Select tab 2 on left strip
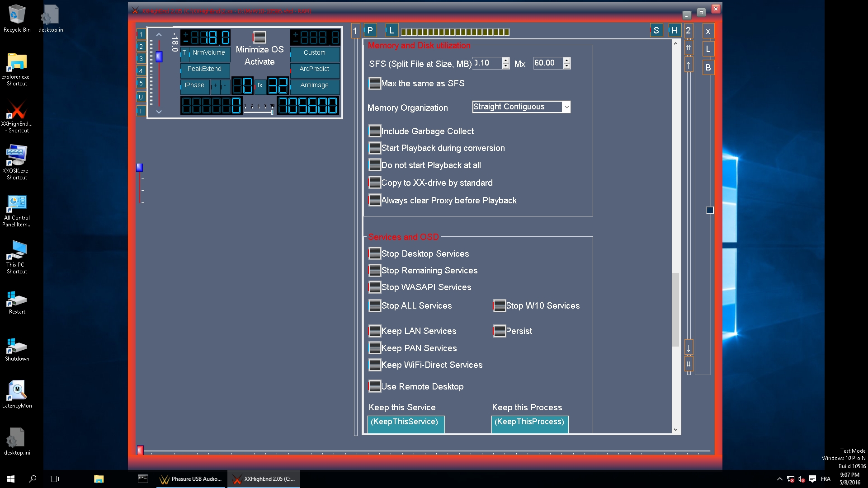 point(141,47)
